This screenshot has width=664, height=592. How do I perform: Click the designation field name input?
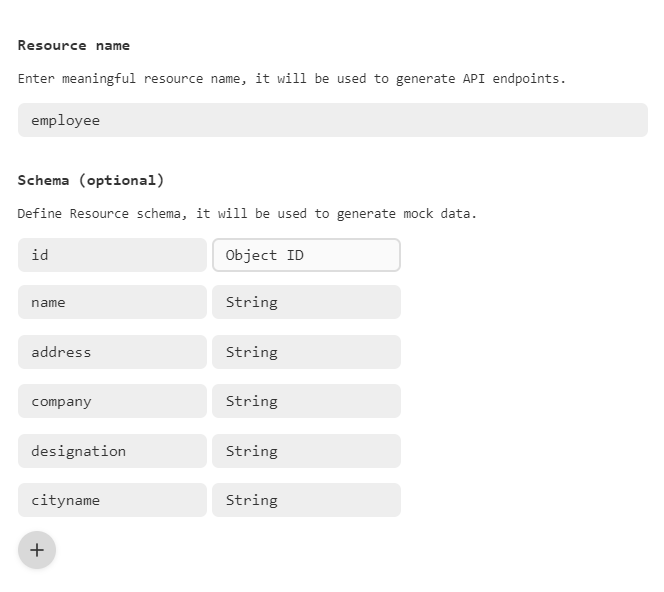pyautogui.click(x=112, y=451)
